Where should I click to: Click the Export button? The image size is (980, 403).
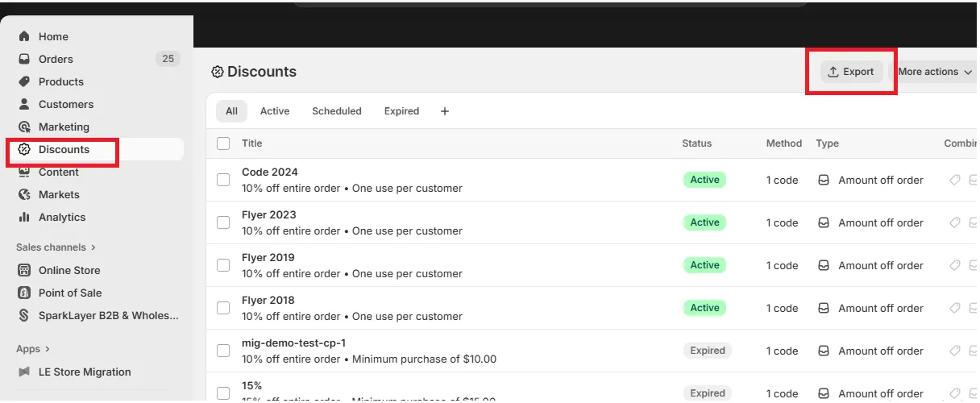pyautogui.click(x=852, y=72)
